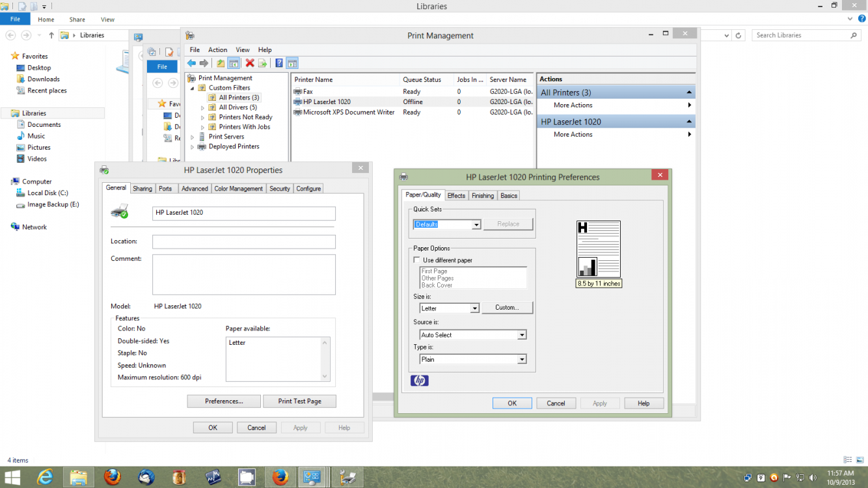
Task: Expand the Print Servers node
Action: [192, 137]
